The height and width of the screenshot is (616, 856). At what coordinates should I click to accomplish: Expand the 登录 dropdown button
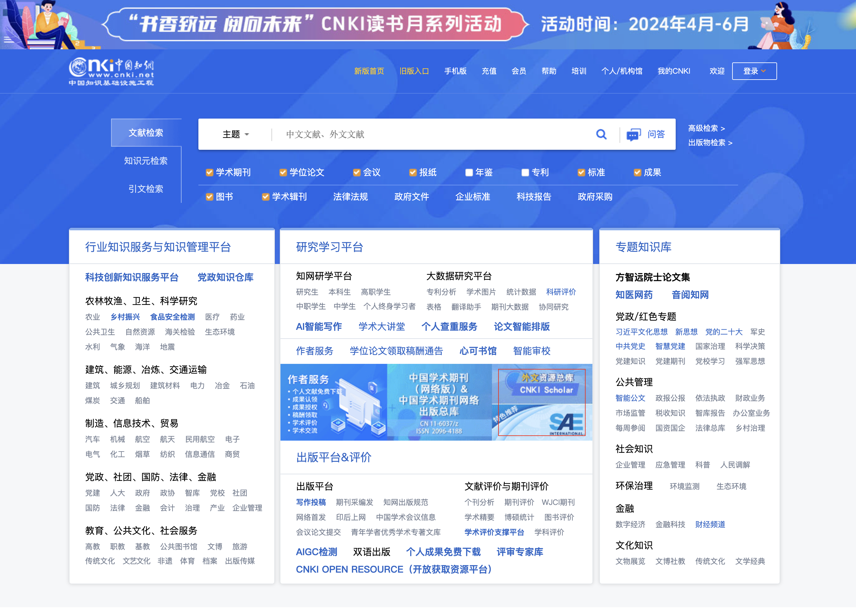tap(754, 71)
